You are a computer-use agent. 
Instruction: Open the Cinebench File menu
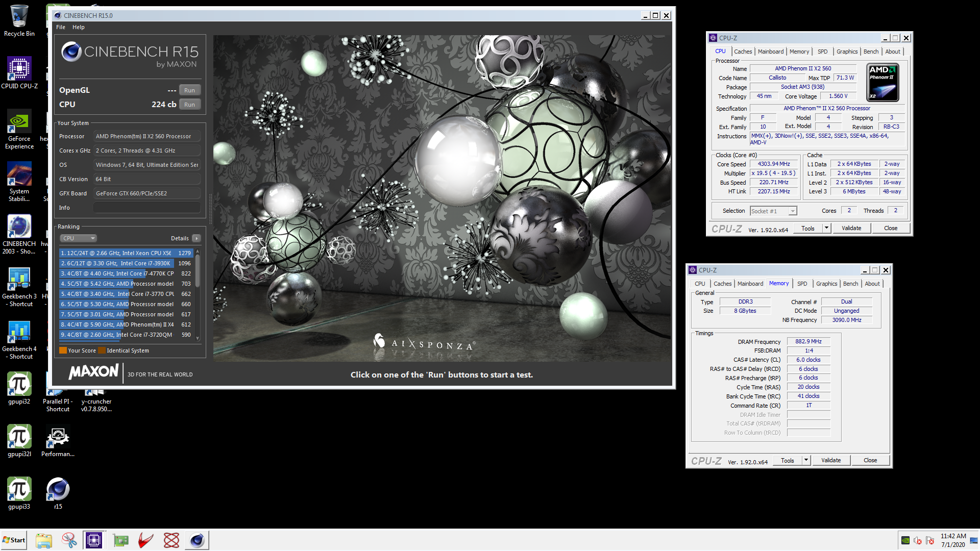point(61,27)
